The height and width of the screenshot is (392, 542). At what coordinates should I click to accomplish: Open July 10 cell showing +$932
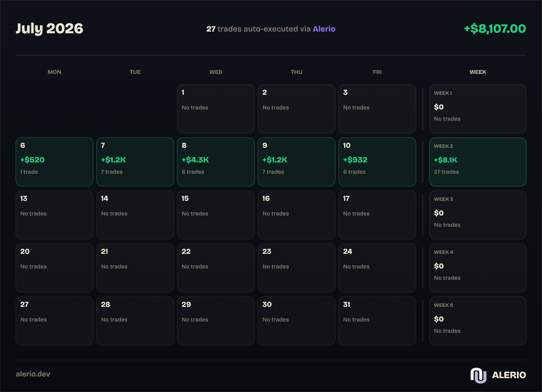[377, 162]
